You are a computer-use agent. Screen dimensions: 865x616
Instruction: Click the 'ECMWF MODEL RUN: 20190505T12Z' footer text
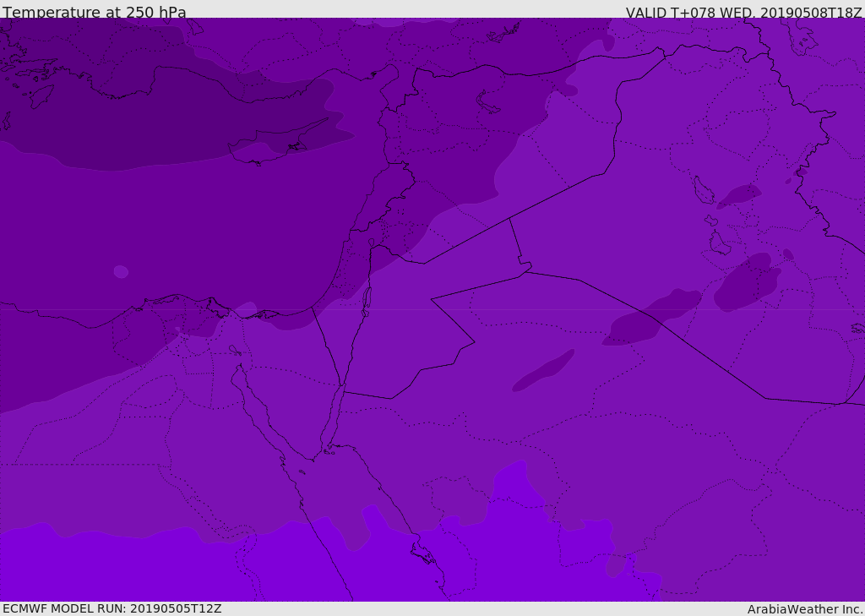[x=112, y=608]
